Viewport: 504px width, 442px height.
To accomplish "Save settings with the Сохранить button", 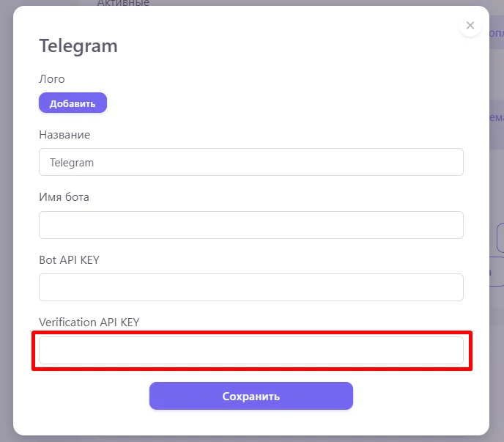I will click(251, 396).
